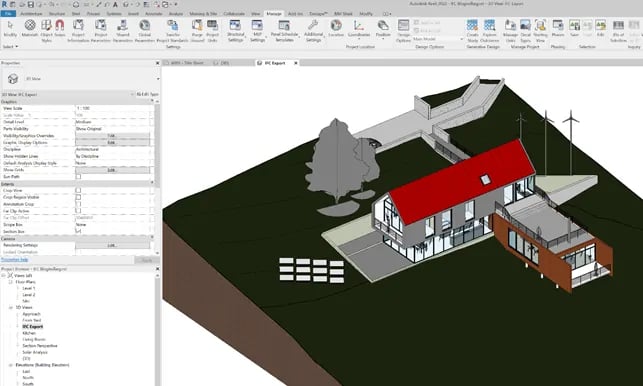Open Additional Settings wrench icon
The width and height of the screenshot is (643, 386).
(x=313, y=31)
